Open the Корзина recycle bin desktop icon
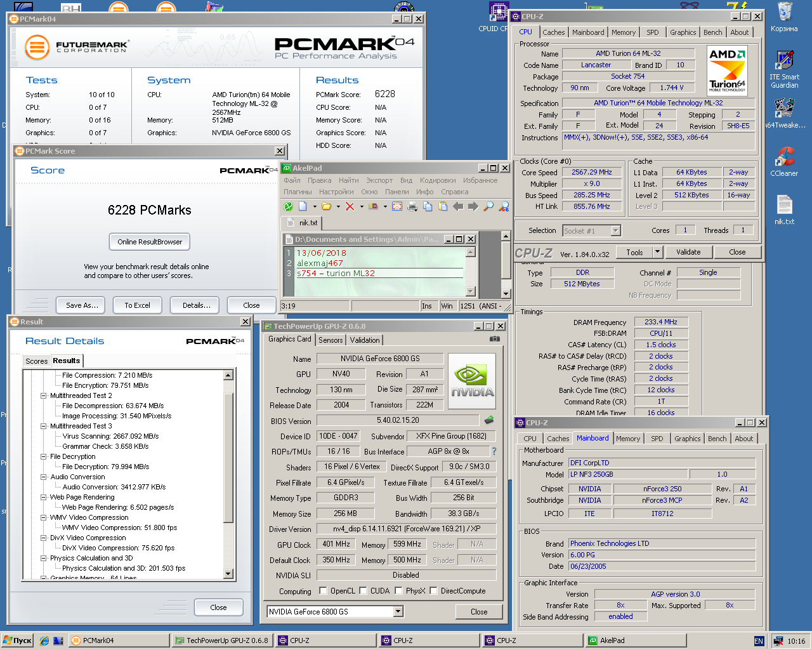Screen dimensions: 812x650 tap(785, 17)
